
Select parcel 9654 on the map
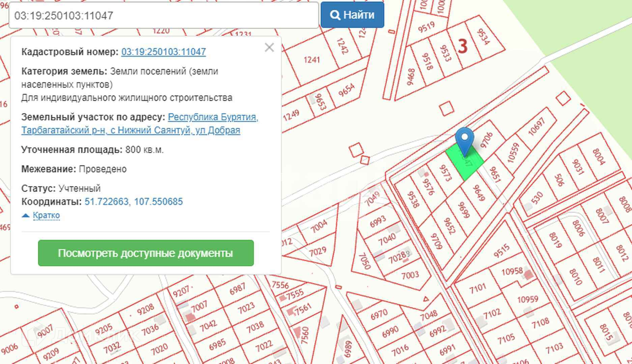pos(347,90)
